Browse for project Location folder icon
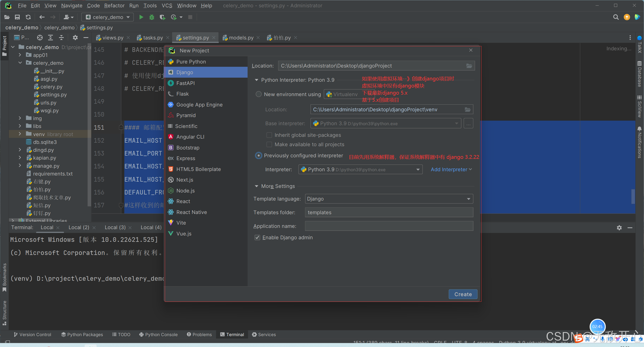The height and width of the screenshot is (347, 644). (469, 66)
